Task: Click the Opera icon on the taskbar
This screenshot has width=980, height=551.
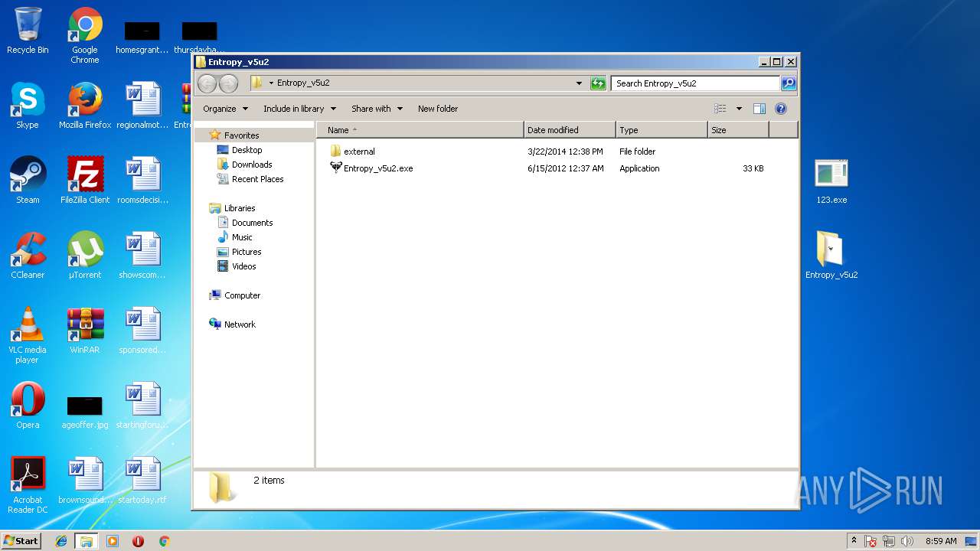Action: 138,541
